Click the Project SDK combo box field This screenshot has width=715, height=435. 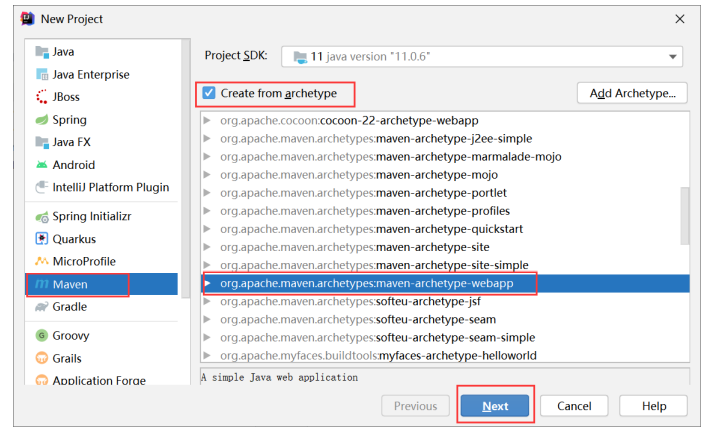pyautogui.click(x=482, y=57)
